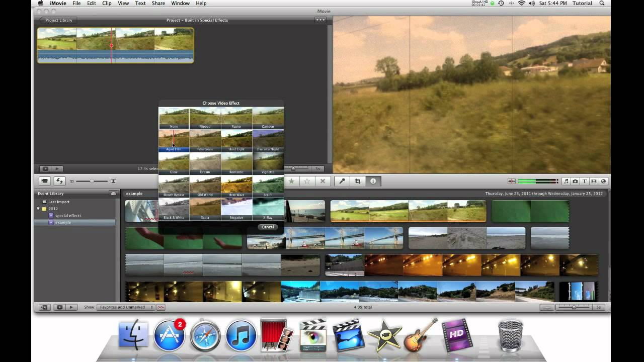
Task: Select the example event
Action: (x=63, y=222)
